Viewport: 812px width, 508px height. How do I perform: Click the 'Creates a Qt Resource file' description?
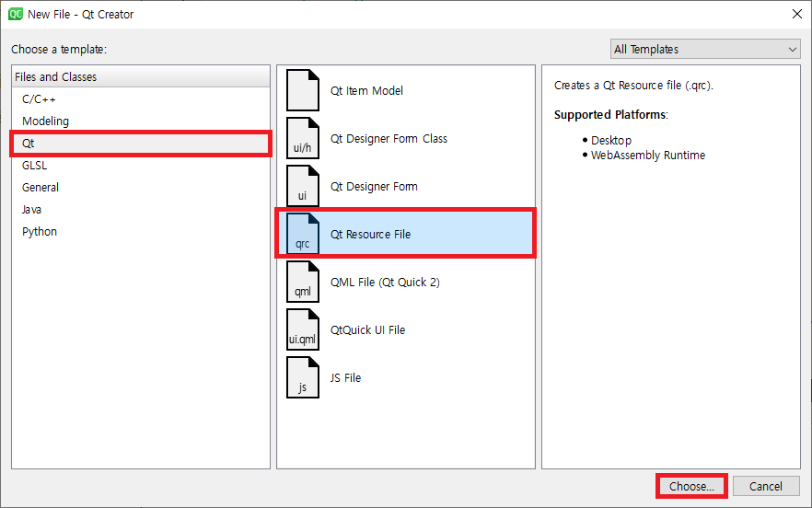[633, 86]
